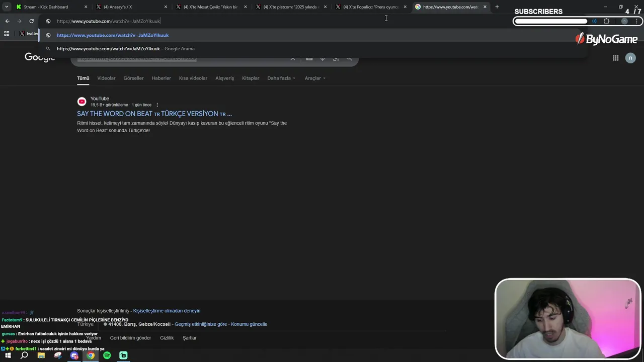Select the result description starting 'Ritmi hisset'
This screenshot has width=644, height=362.
click(182, 127)
